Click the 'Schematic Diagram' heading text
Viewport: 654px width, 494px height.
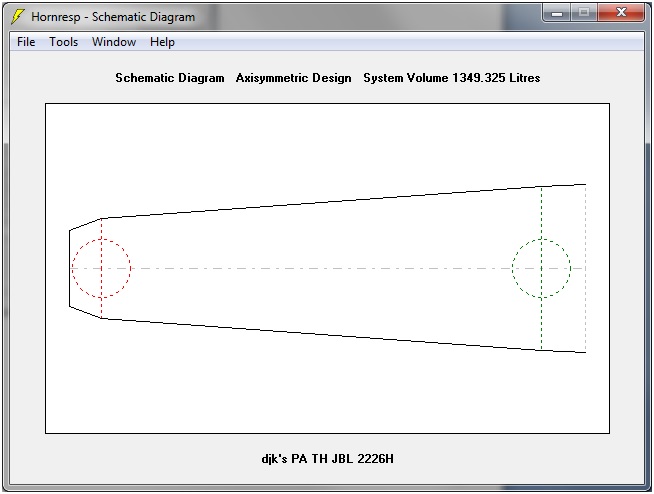click(170, 78)
